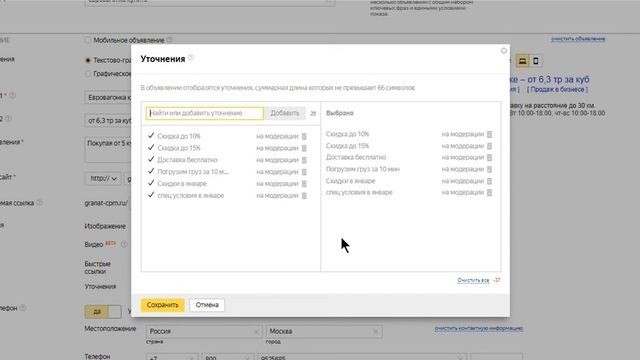
Task: Delete 'Скидка до 10%' in left list
Action: pos(304,136)
